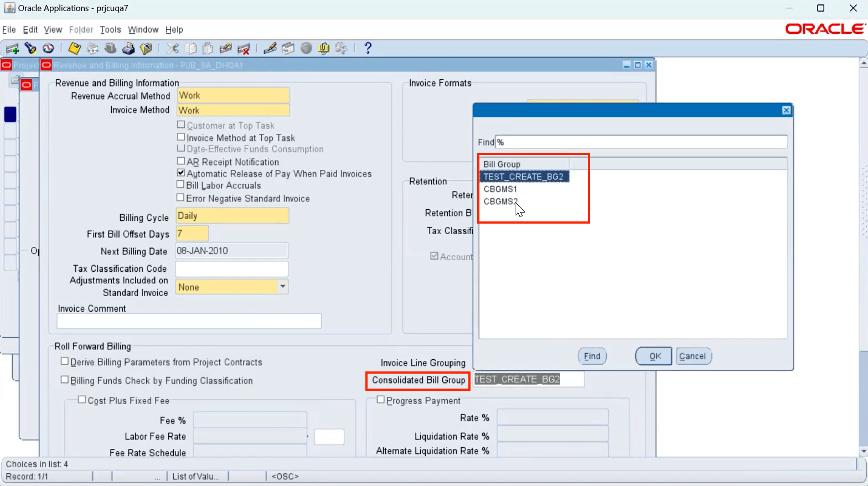Check Error Negative Standard Invoice

click(180, 198)
